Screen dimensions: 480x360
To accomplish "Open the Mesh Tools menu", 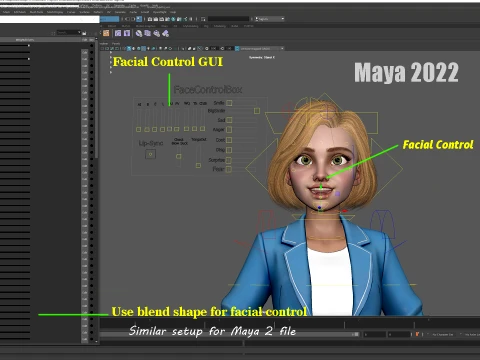I will point(36,12).
